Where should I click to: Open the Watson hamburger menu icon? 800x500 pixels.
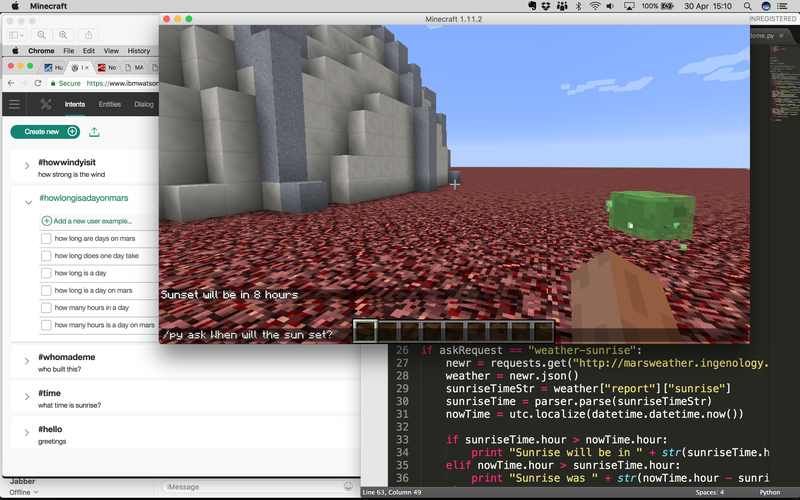(14, 104)
